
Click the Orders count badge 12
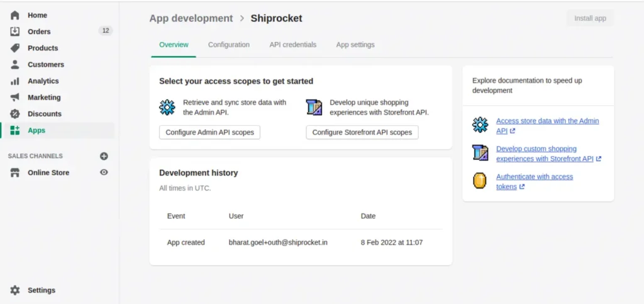[x=106, y=31]
